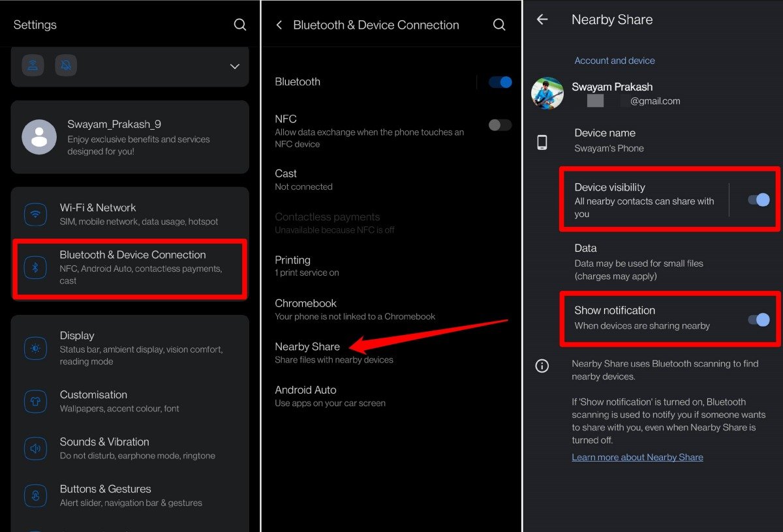Image resolution: width=783 pixels, height=532 pixels.
Task: Tap the back arrow on Nearby Share screen
Action: (542, 20)
